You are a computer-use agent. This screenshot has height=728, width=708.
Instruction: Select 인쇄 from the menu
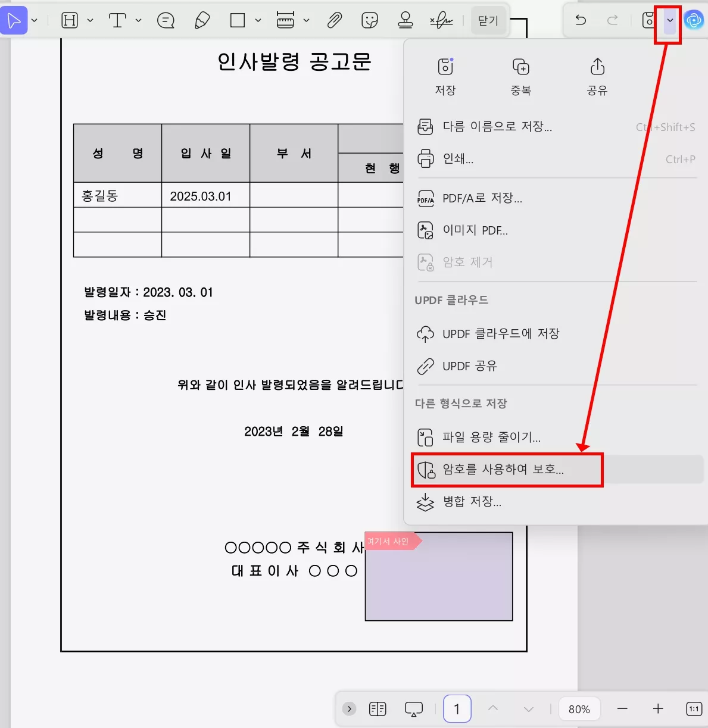(x=459, y=159)
